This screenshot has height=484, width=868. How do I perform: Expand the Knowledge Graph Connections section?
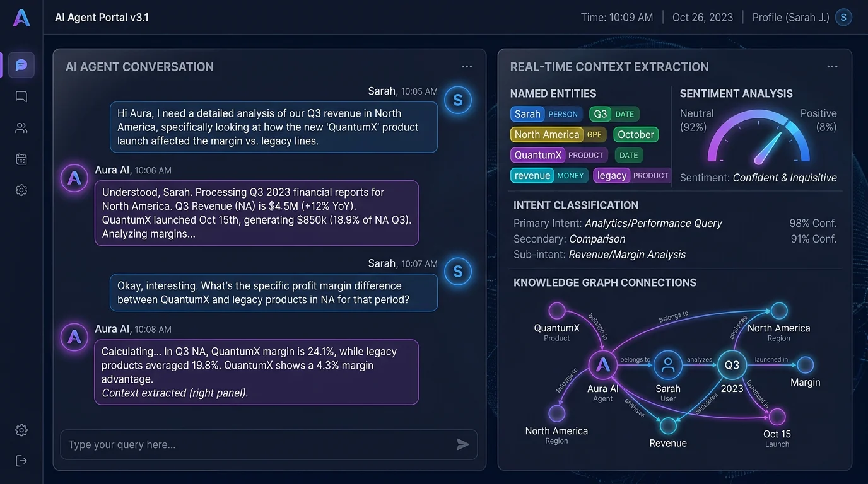pyautogui.click(x=604, y=282)
